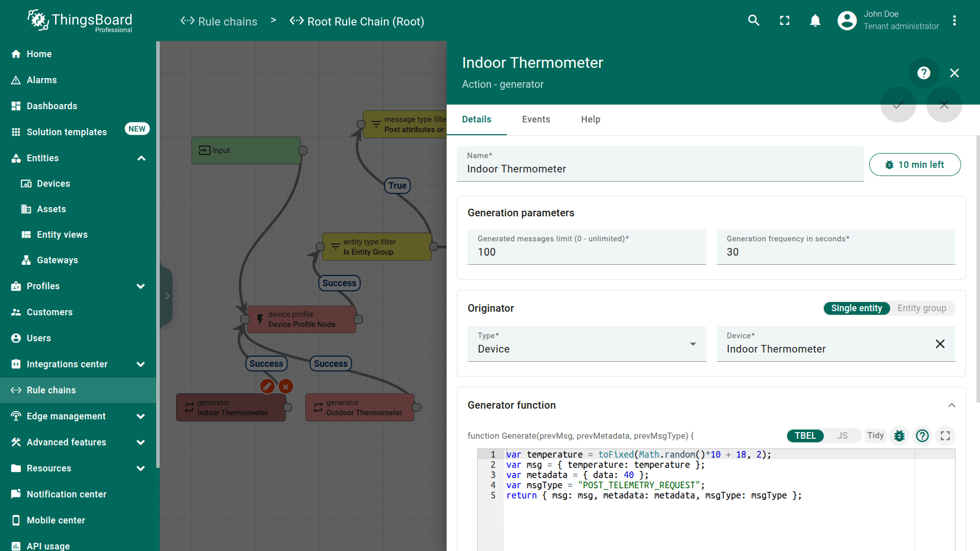Switch script language to JS
This screenshot has height=551, width=980.
coord(842,436)
